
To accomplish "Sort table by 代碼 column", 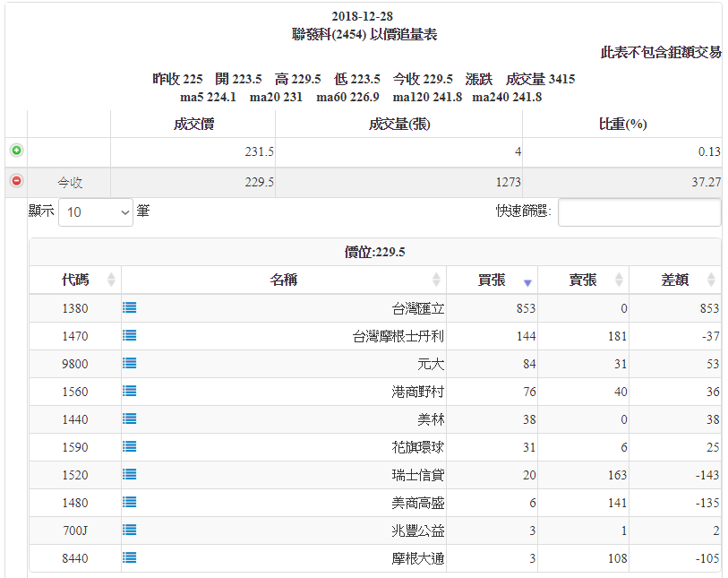I will [75, 280].
